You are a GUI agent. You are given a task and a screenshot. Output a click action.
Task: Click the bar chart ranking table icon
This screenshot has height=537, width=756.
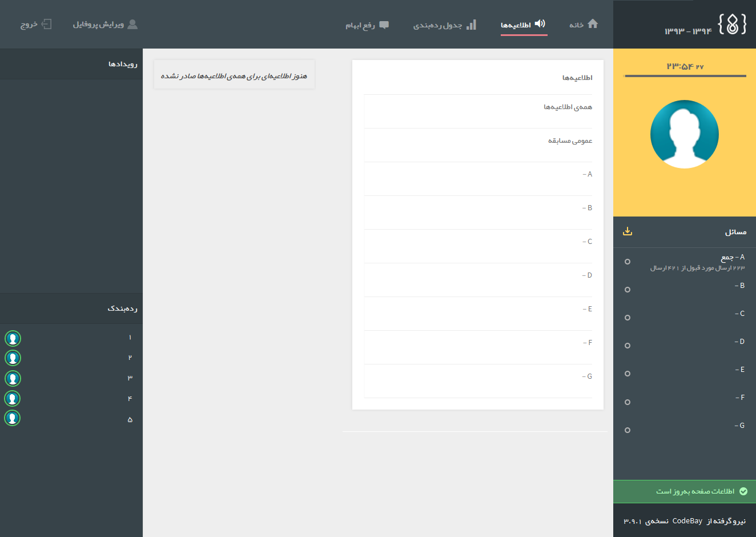coord(471,25)
